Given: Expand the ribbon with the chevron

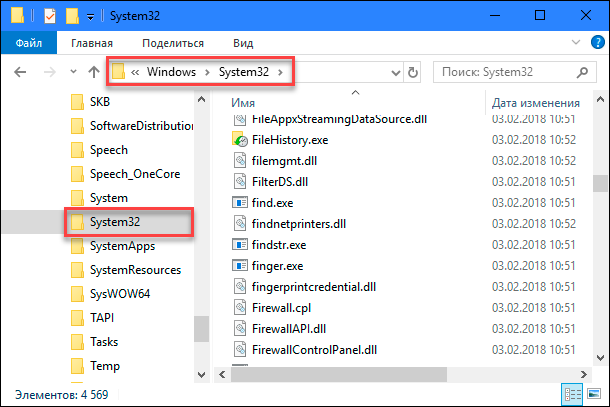Looking at the screenshot, I should point(576,42).
